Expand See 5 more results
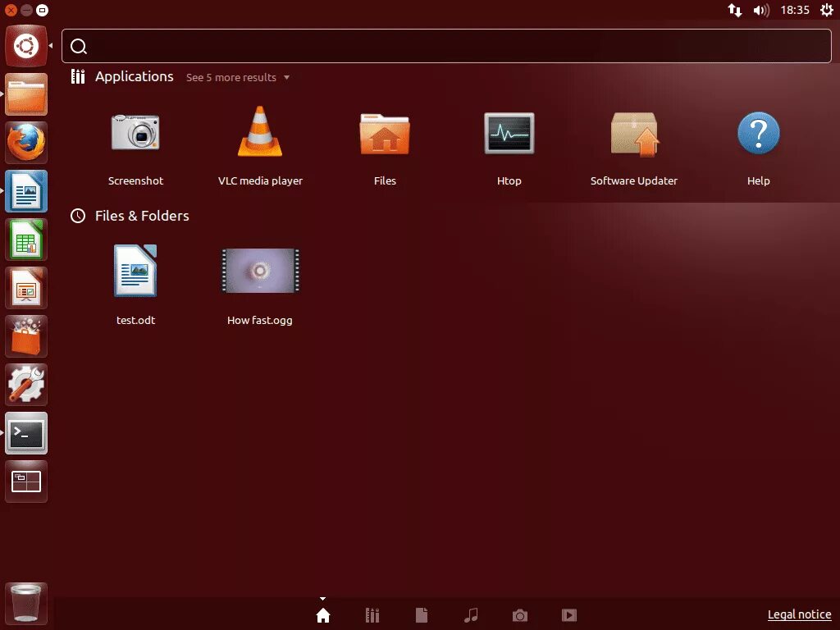Screen dimensions: 840x630 (x=238, y=77)
